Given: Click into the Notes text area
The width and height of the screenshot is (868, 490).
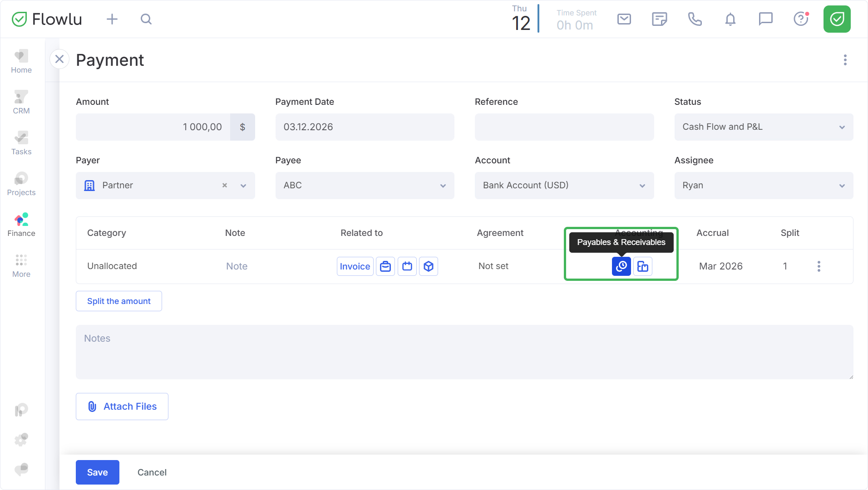Looking at the screenshot, I should click(464, 352).
